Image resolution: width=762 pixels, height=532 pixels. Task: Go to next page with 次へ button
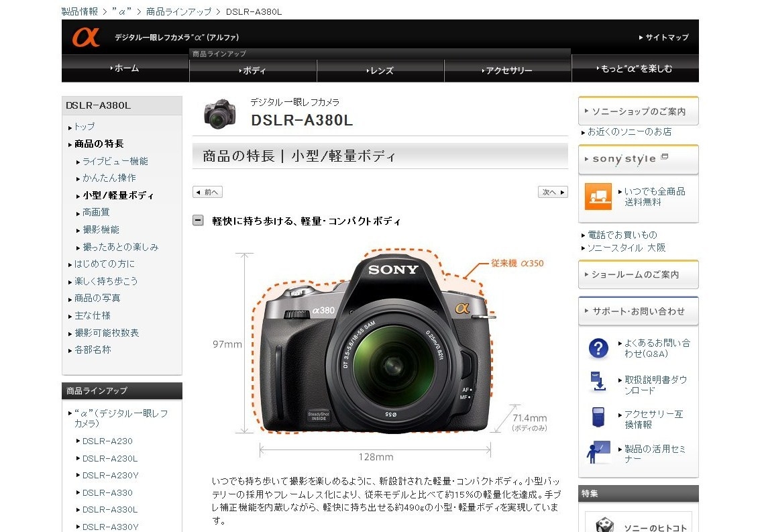[x=553, y=192]
